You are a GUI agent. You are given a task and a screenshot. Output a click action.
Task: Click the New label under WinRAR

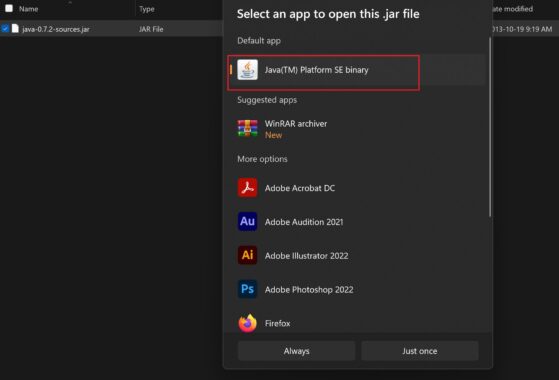(273, 135)
